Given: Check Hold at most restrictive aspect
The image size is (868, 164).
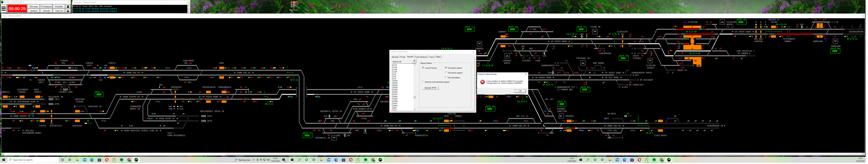Looking at the screenshot, I should (423, 82).
